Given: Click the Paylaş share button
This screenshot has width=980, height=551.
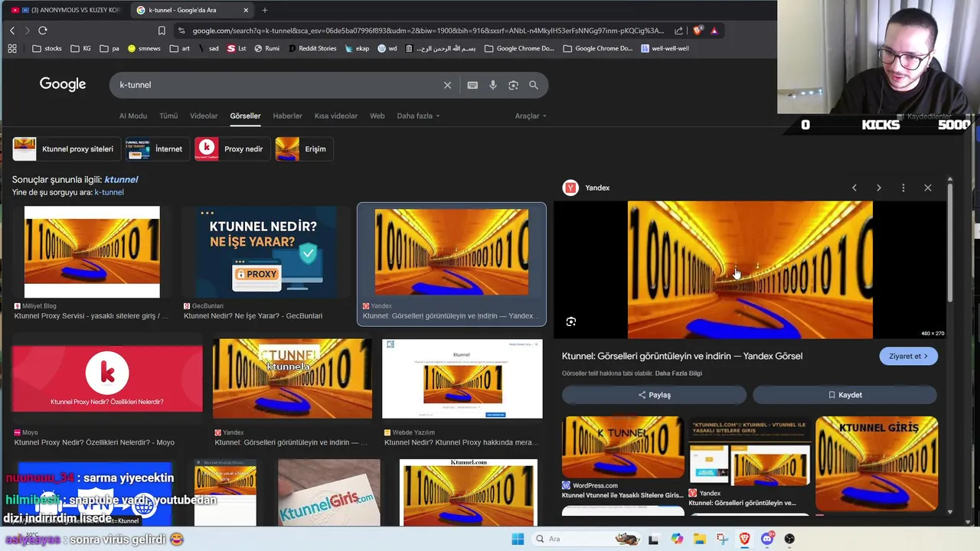Looking at the screenshot, I should pyautogui.click(x=654, y=395).
